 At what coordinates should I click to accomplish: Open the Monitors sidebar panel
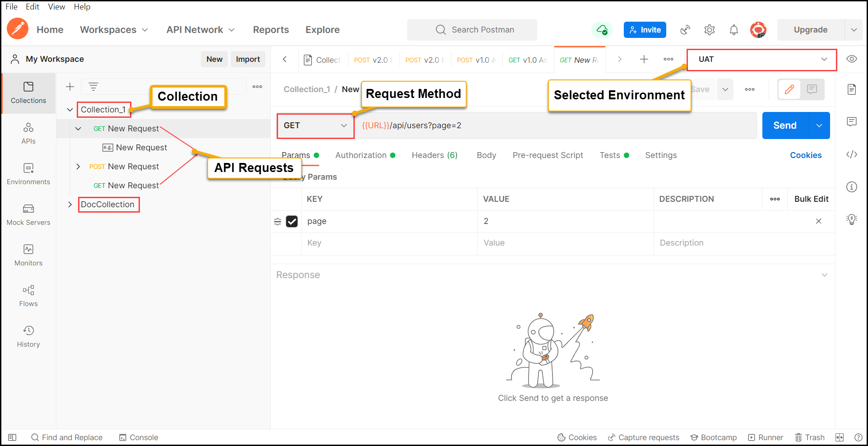tap(28, 256)
